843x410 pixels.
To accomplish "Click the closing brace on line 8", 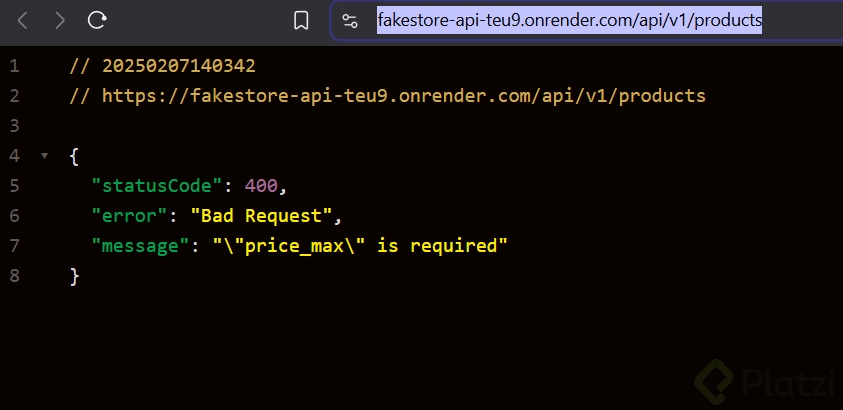I will coord(75,276).
